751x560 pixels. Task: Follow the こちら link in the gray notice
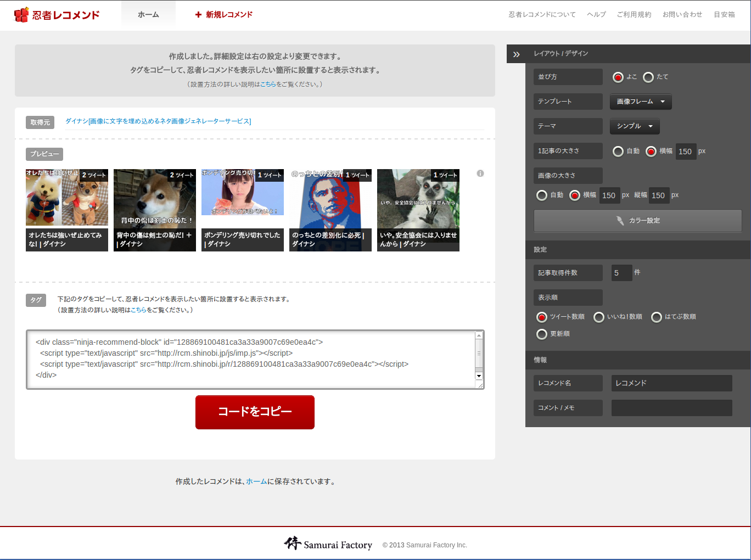(268, 85)
